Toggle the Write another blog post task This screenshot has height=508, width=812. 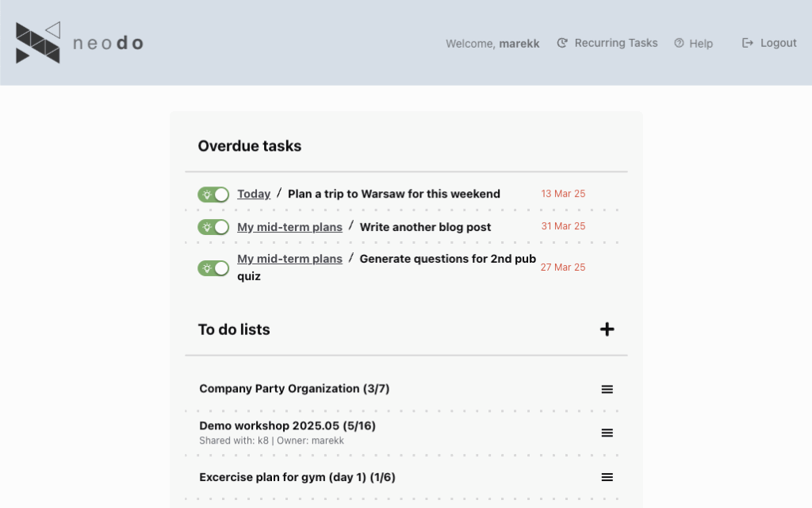click(213, 227)
